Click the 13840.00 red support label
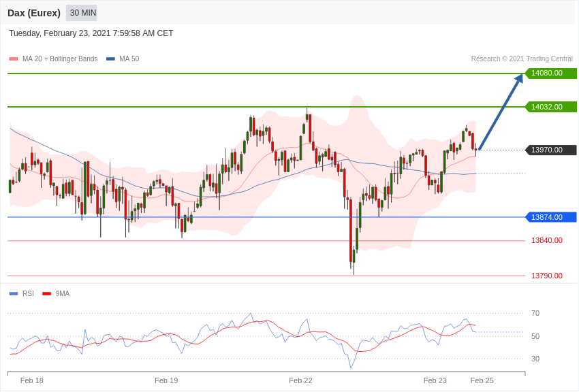Viewport: 579px width, 392px height. (x=547, y=240)
